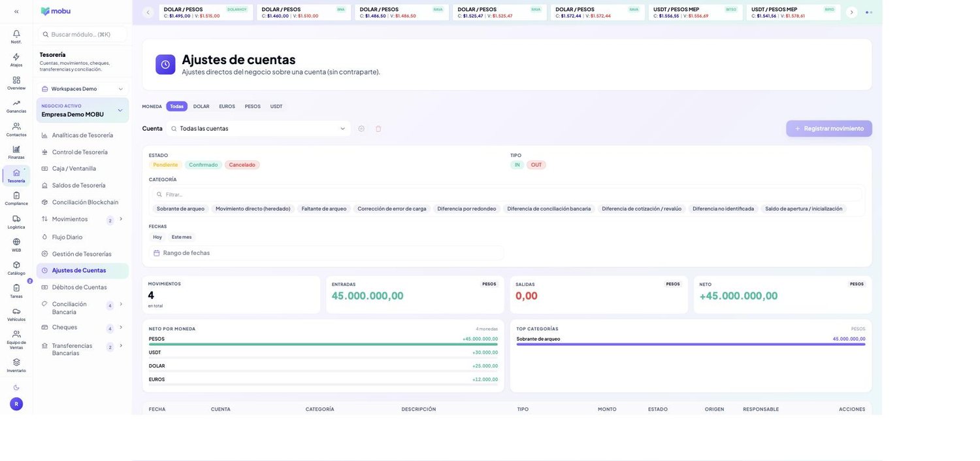
Task: Open the Ganancias trend icon
Action: click(16, 103)
